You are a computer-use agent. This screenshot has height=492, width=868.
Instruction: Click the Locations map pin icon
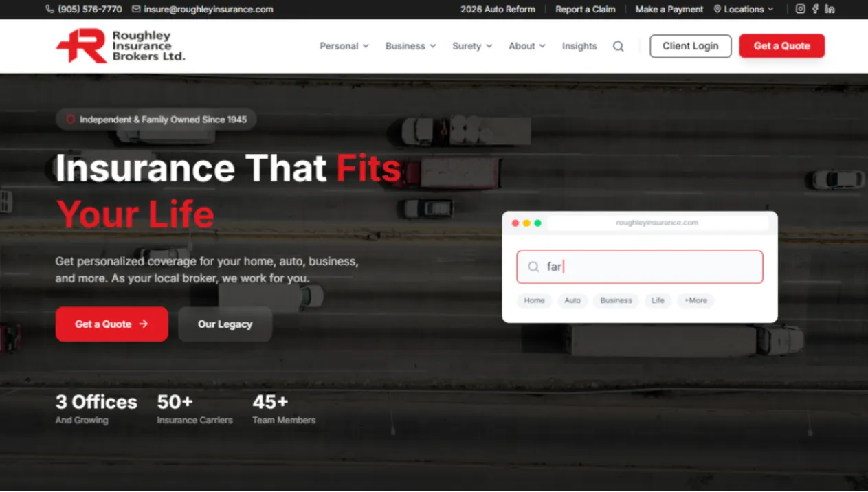pos(717,10)
